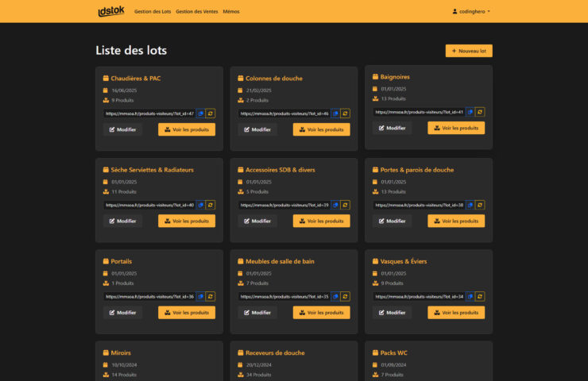Copy the Vasques & Éviers lot URL
The image size is (588, 381).
(x=470, y=296)
